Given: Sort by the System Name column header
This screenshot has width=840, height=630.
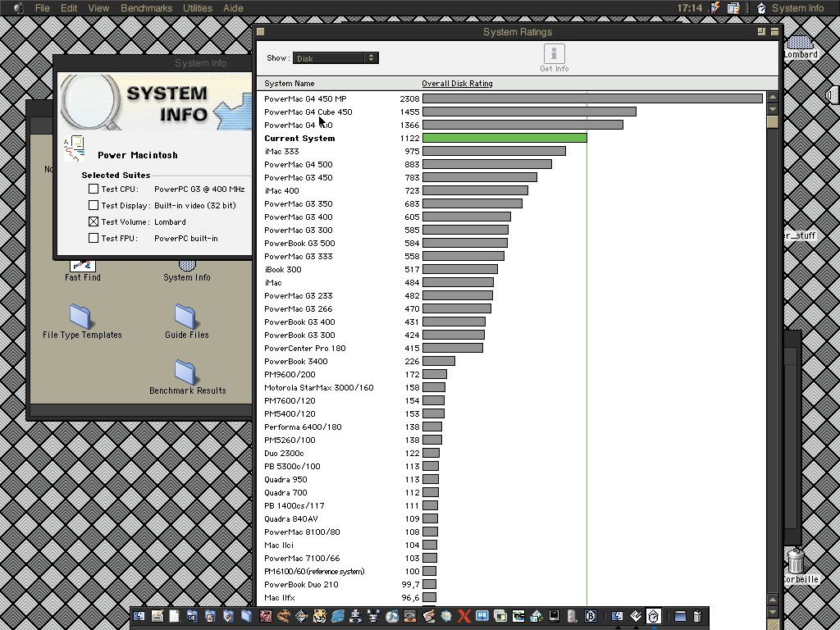Looking at the screenshot, I should [290, 84].
